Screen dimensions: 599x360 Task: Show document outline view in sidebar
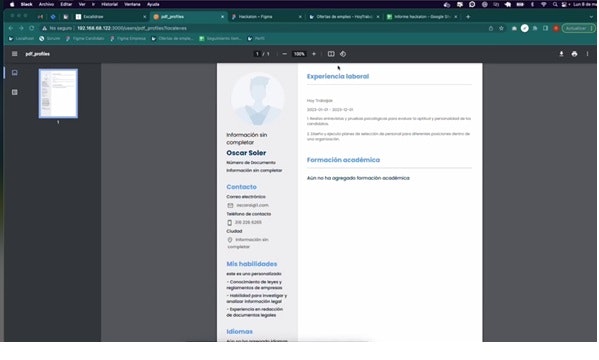pyautogui.click(x=15, y=92)
